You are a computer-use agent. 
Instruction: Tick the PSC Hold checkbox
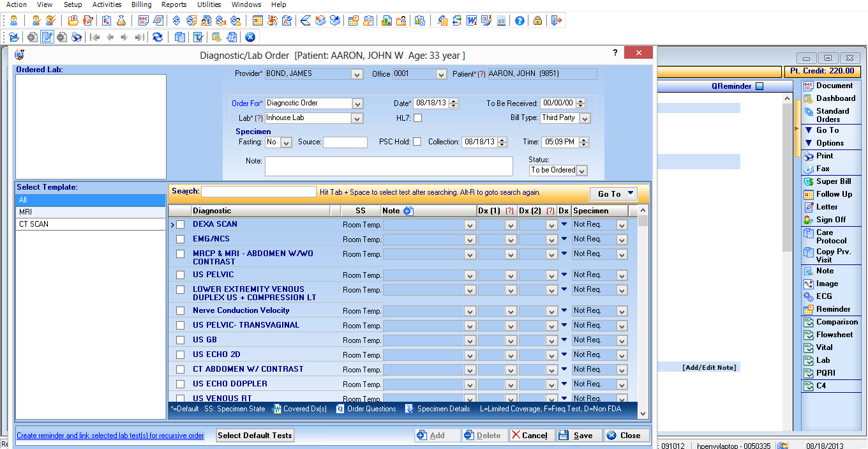(417, 142)
